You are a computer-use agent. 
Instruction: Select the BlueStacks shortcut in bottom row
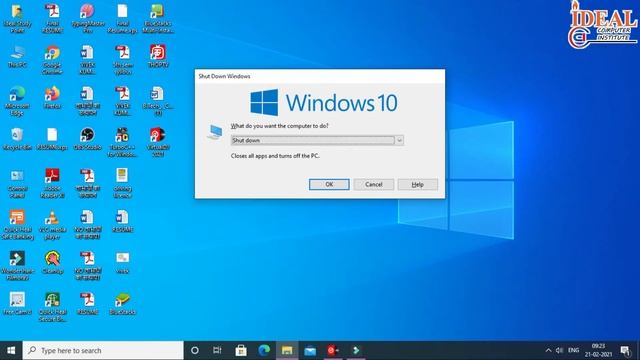tap(122, 304)
